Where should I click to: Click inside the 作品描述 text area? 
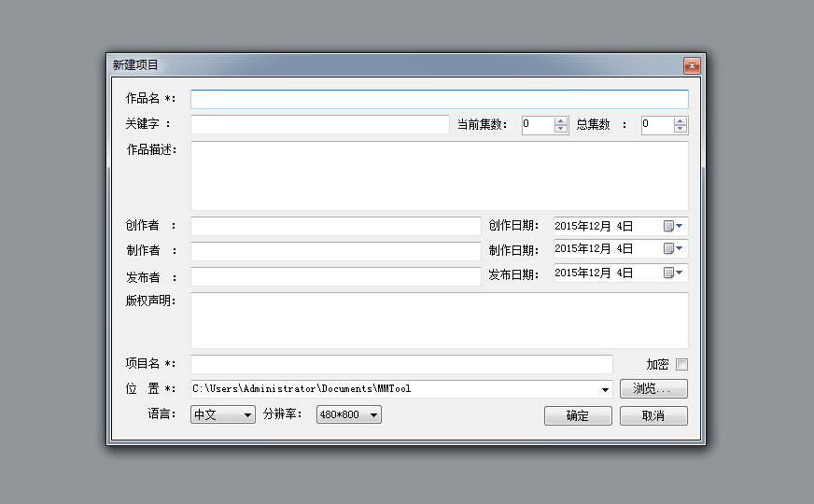[439, 175]
